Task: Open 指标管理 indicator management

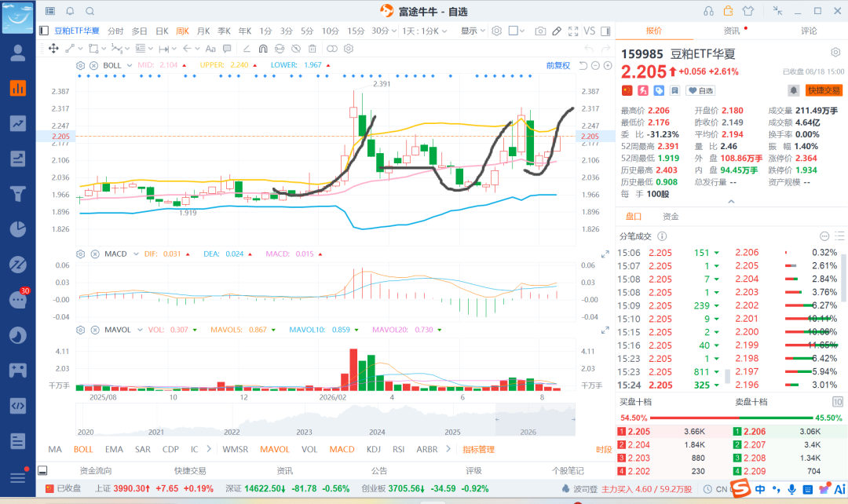Action: (479, 449)
